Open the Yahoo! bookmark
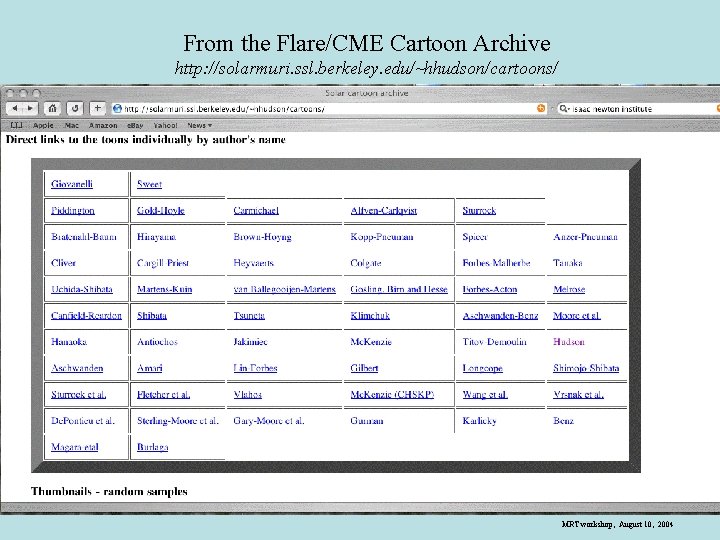The width and height of the screenshot is (720, 540). coord(165,125)
